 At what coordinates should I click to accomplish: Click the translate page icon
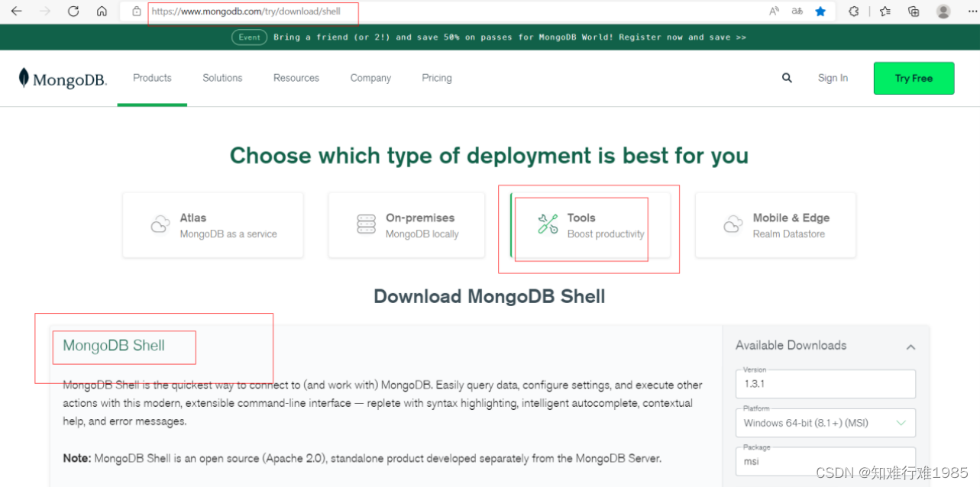pos(797,11)
